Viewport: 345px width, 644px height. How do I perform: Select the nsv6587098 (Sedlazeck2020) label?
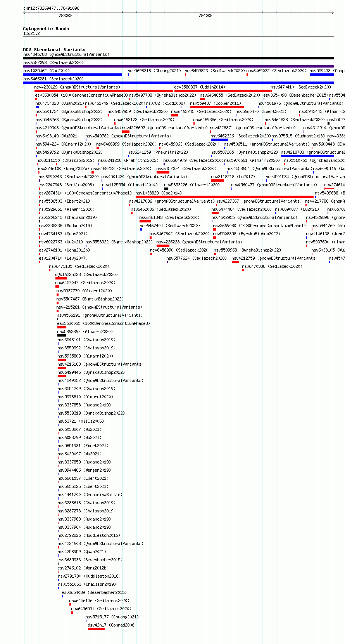point(53,62)
